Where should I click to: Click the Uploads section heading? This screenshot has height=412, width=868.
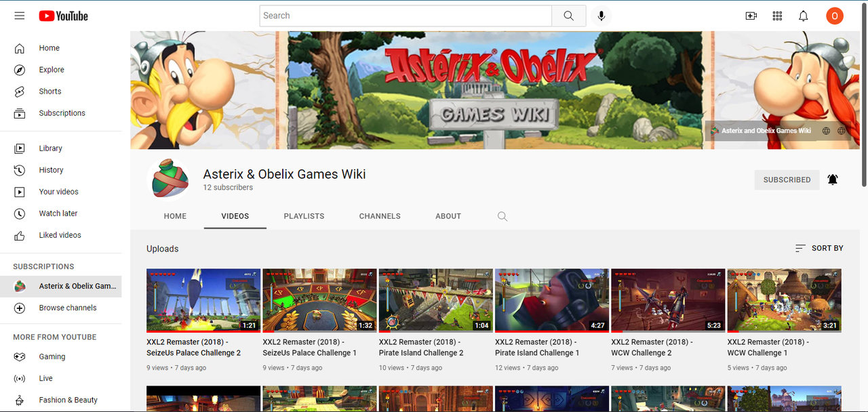coord(163,249)
